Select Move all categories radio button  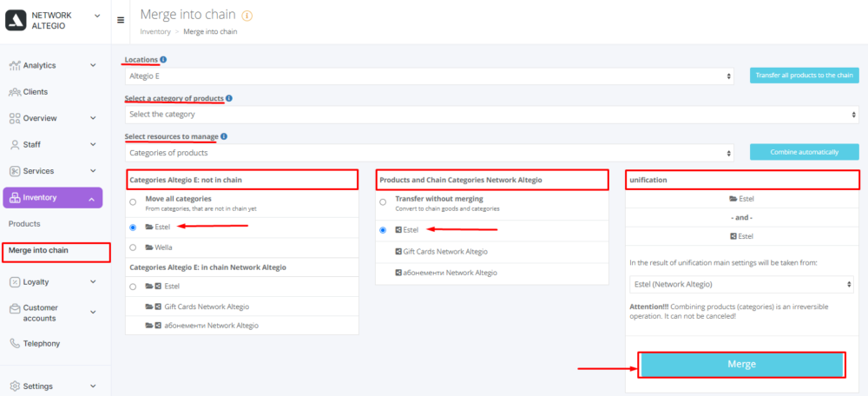(x=133, y=202)
